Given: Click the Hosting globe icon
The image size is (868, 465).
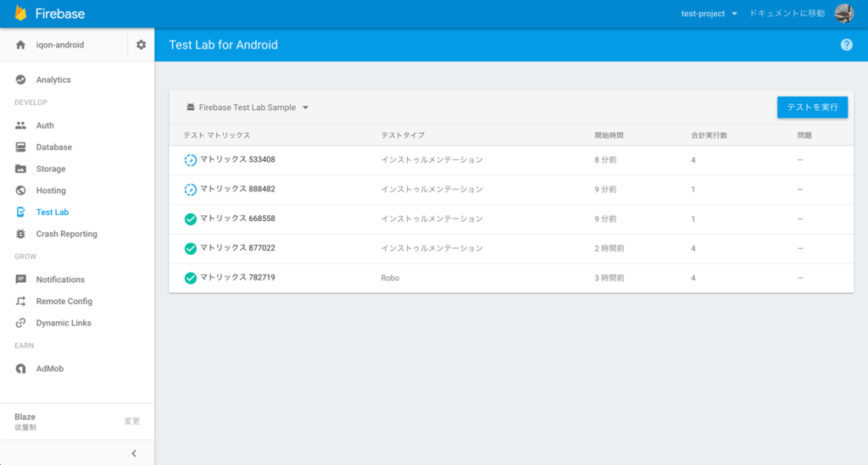Looking at the screenshot, I should pyautogui.click(x=20, y=191).
